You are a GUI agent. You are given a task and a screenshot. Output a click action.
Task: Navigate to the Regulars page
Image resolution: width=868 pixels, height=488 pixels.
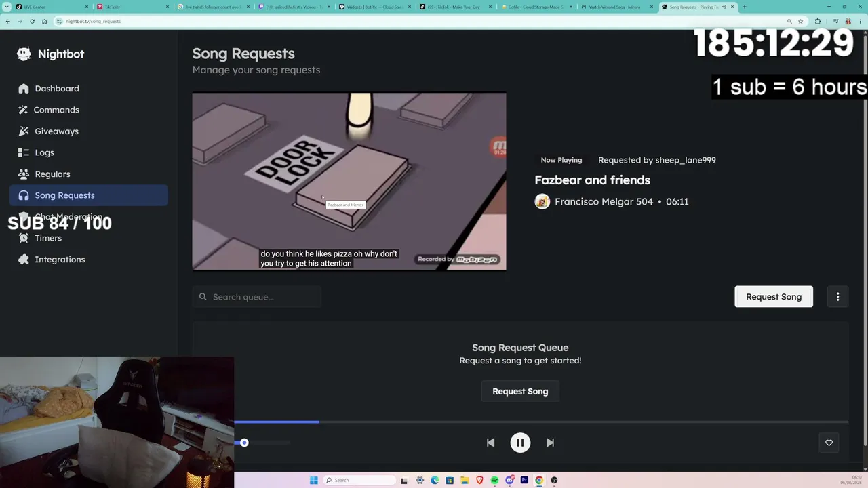pyautogui.click(x=89, y=174)
